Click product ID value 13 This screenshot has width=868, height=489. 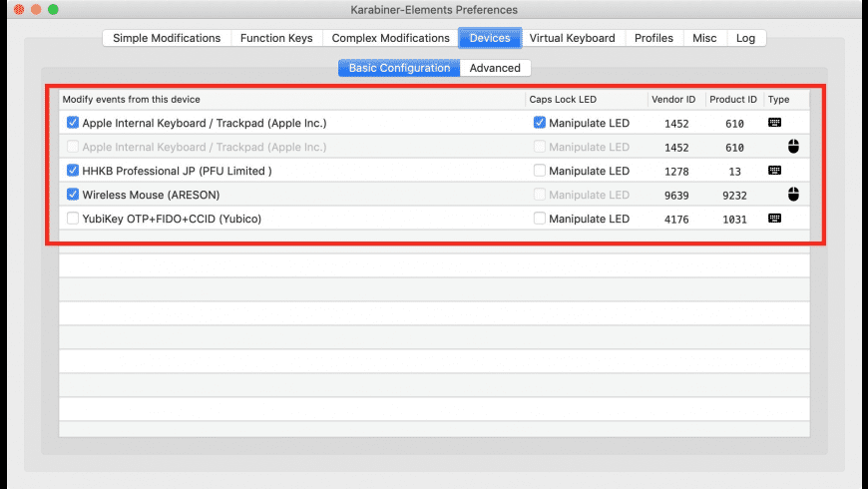[x=734, y=171]
